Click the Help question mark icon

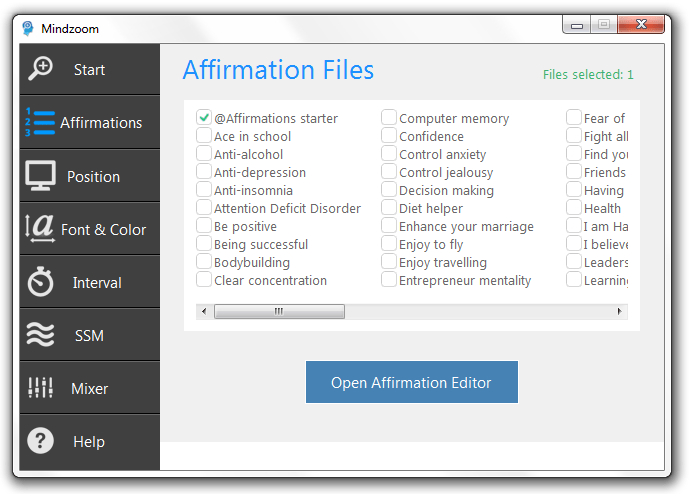point(40,441)
